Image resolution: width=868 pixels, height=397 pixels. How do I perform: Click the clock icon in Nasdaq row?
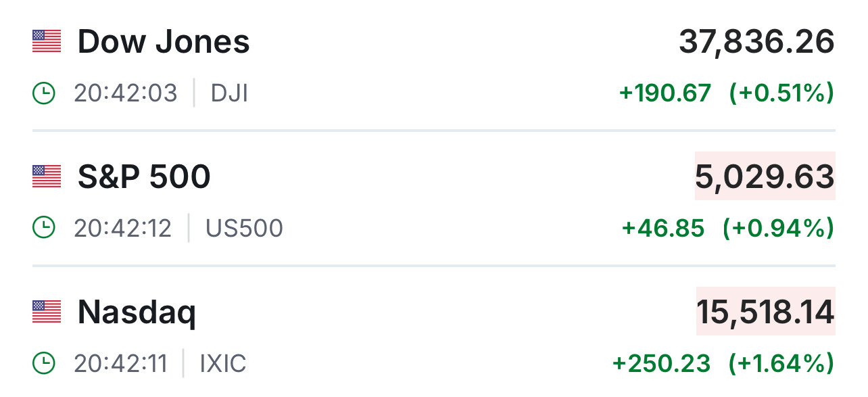44,364
